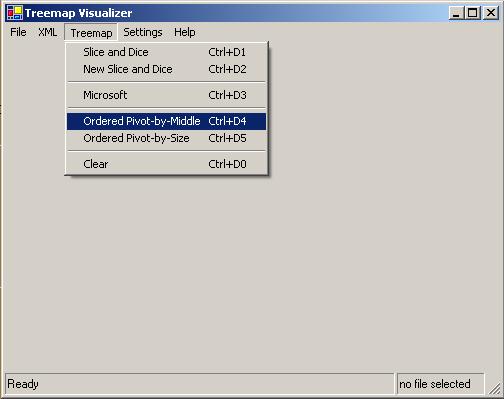Select Slice and Dice layout
The width and height of the screenshot is (504, 399).
click(166, 52)
